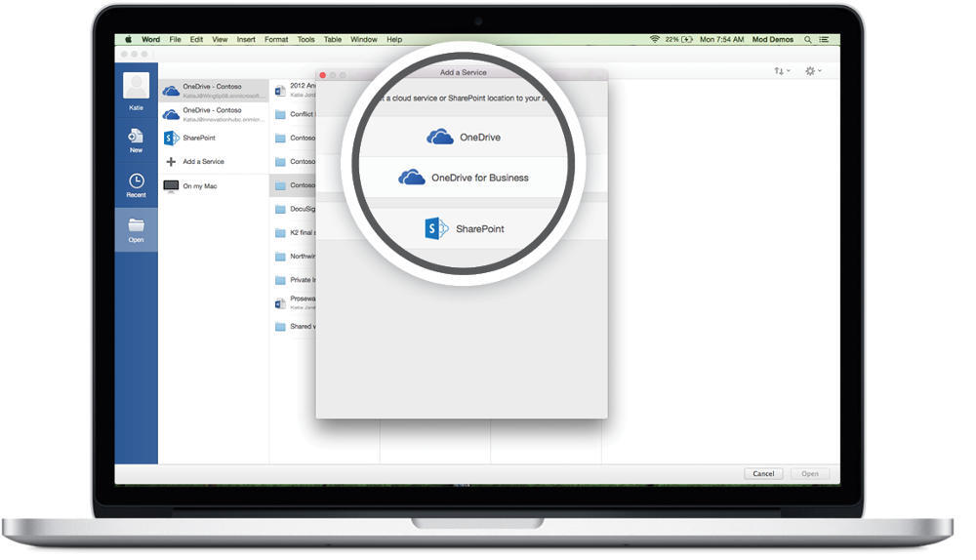Open the Apple menu
The image size is (976, 560).
pyautogui.click(x=128, y=39)
